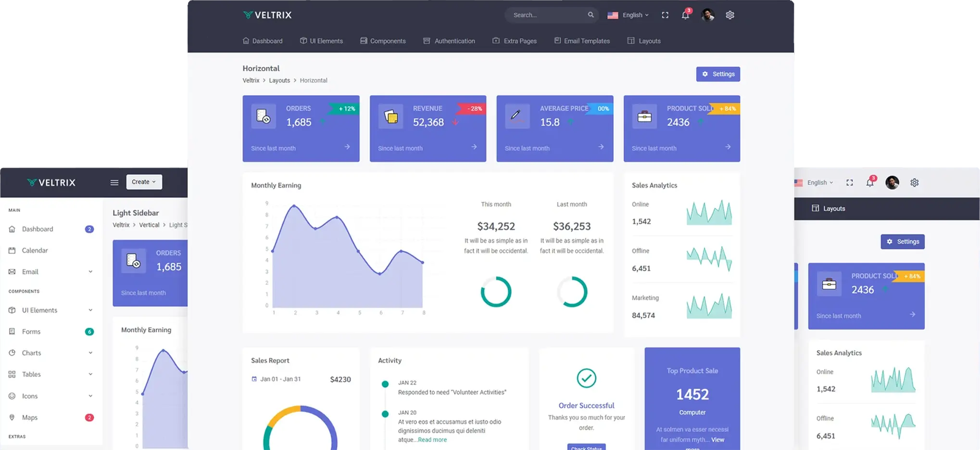Viewport: 980px width, 450px height.
Task: Click the Maps sidebar icon
Action: coord(12,417)
